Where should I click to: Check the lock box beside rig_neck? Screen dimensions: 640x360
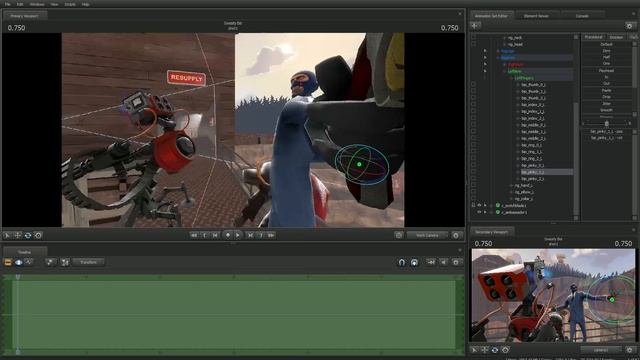[x=473, y=38]
